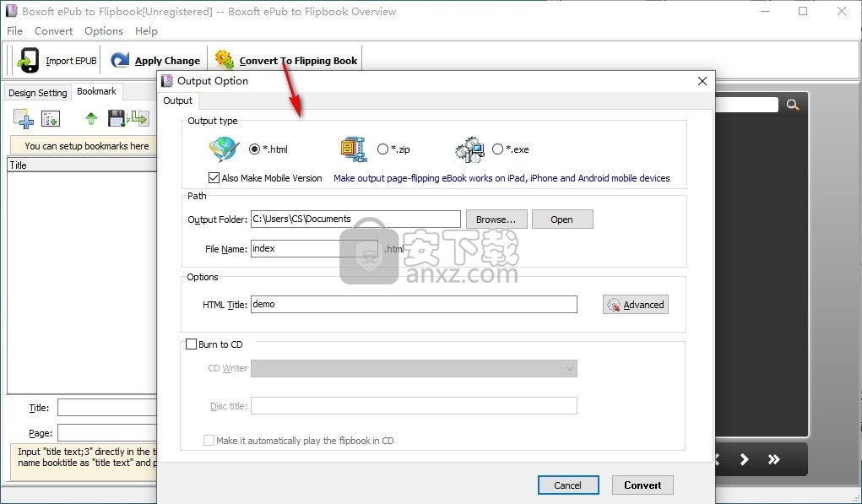Add a new bookmark with plus icon
862x504 pixels.
[x=24, y=118]
